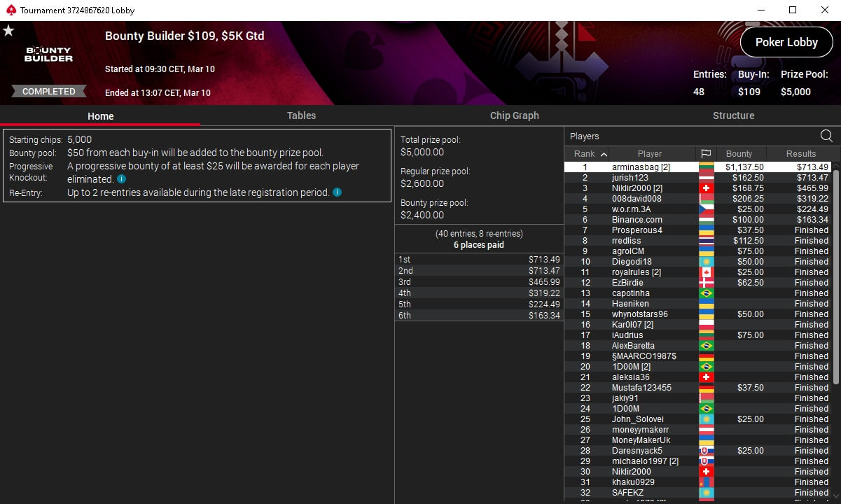
Task: Open the player search magnifier icon
Action: click(x=826, y=136)
